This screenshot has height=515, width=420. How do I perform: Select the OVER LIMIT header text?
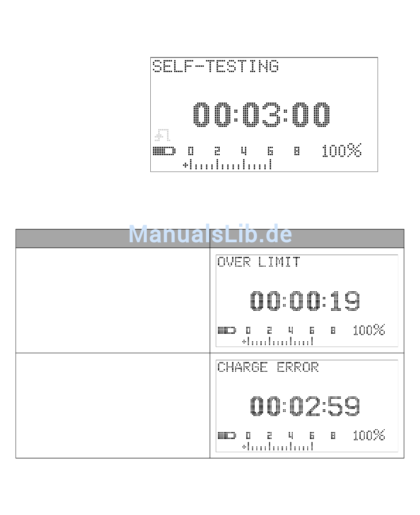(259, 262)
